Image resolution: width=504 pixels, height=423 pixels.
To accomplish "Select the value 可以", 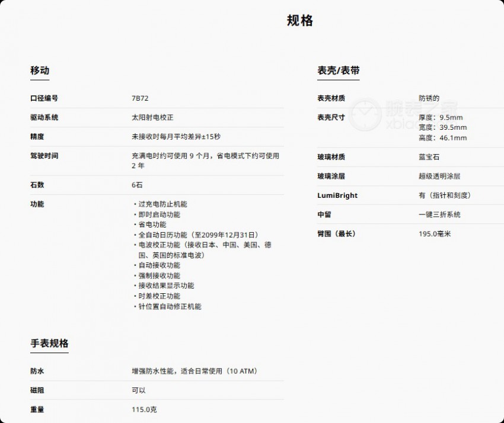I will click(139, 390).
